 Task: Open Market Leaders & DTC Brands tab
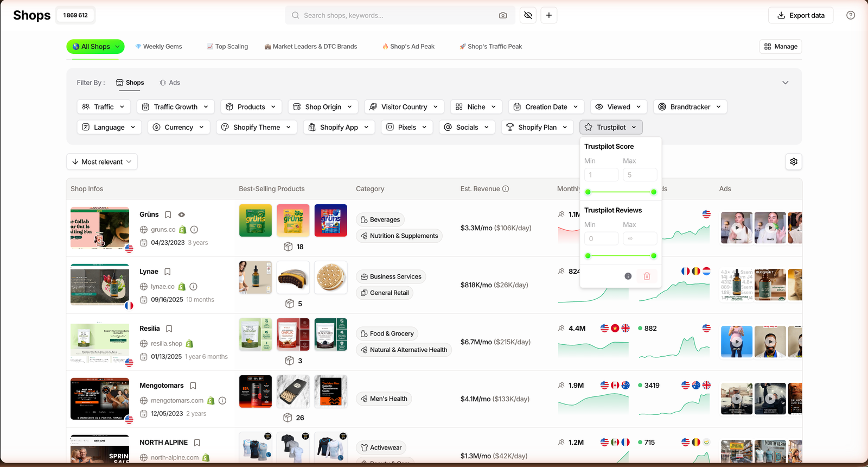point(311,47)
